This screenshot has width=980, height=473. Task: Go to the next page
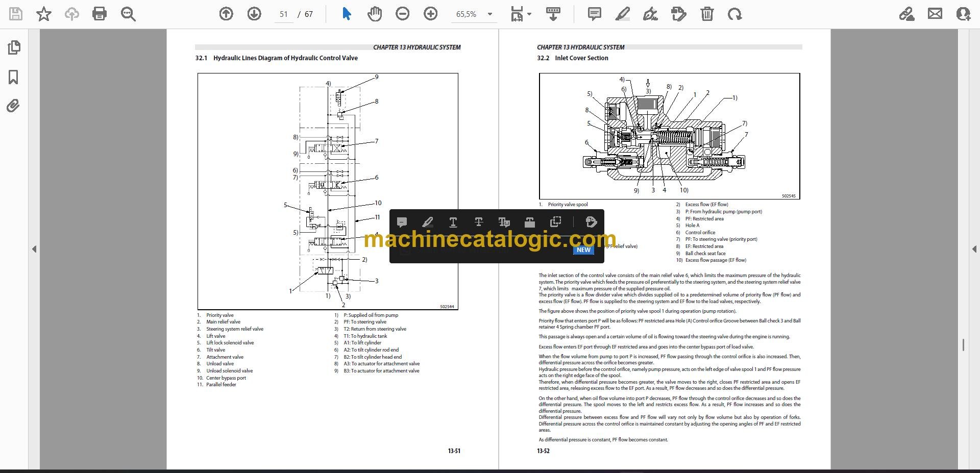[x=254, y=14]
